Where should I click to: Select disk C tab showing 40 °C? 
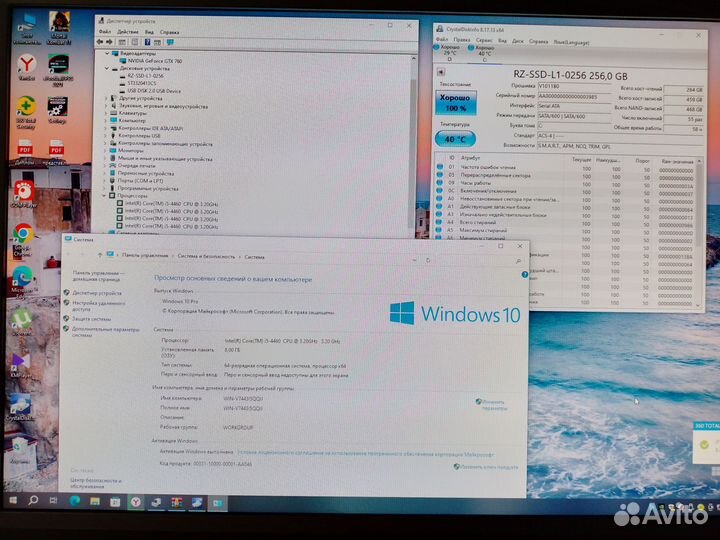[483, 53]
